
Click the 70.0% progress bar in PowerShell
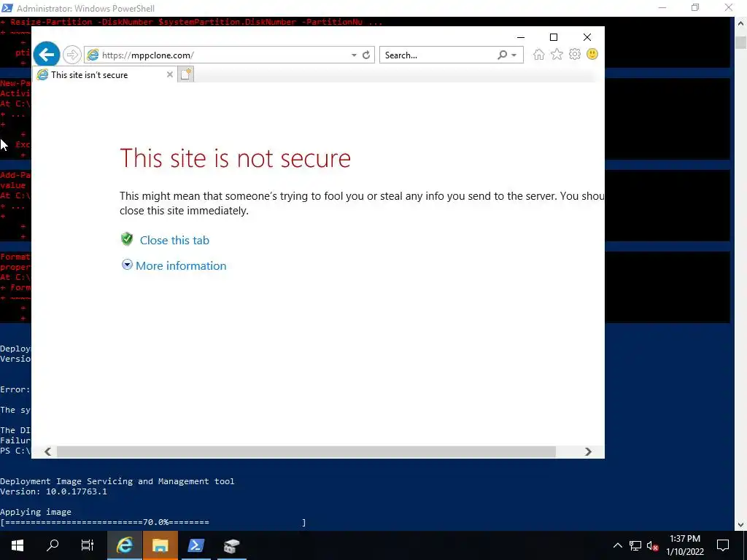tap(153, 522)
